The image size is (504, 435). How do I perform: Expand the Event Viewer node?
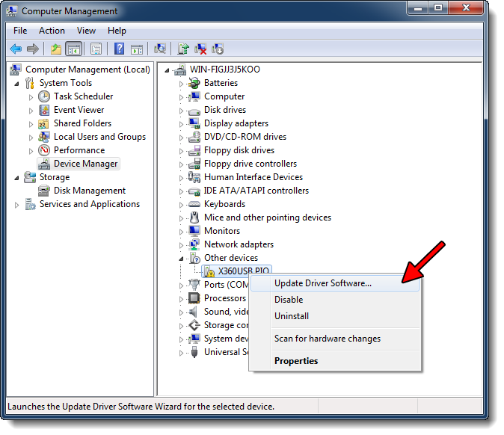[31, 111]
